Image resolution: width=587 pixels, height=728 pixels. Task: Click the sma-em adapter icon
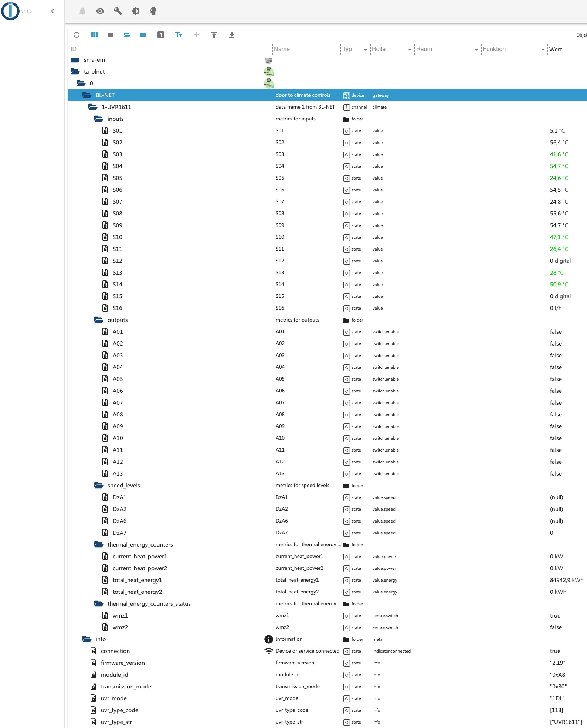click(x=269, y=60)
